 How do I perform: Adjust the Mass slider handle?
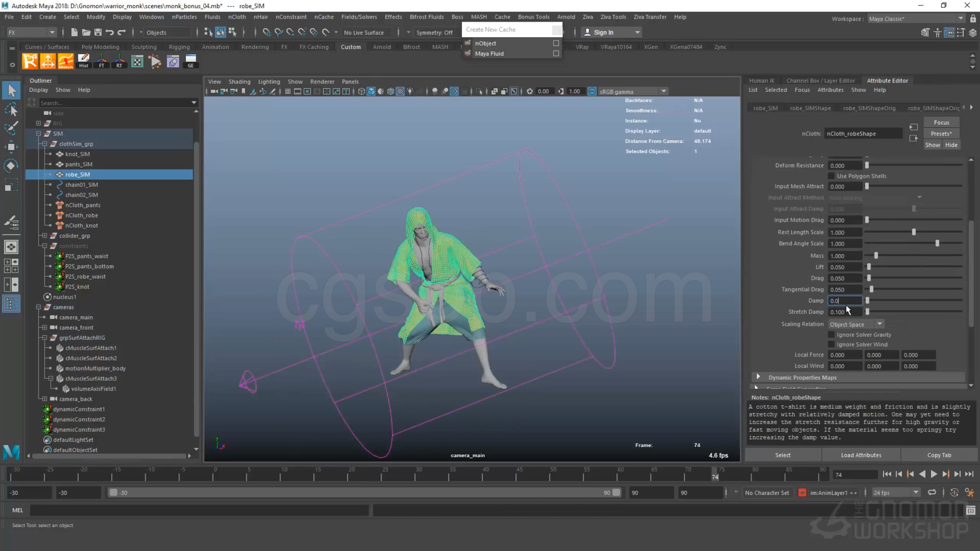pos(876,256)
